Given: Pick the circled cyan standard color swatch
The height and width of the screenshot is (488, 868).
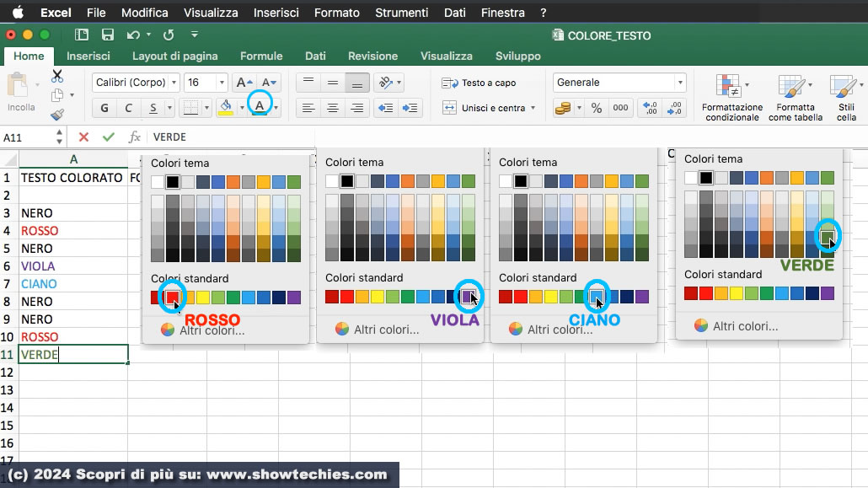Looking at the screenshot, I should click(596, 297).
